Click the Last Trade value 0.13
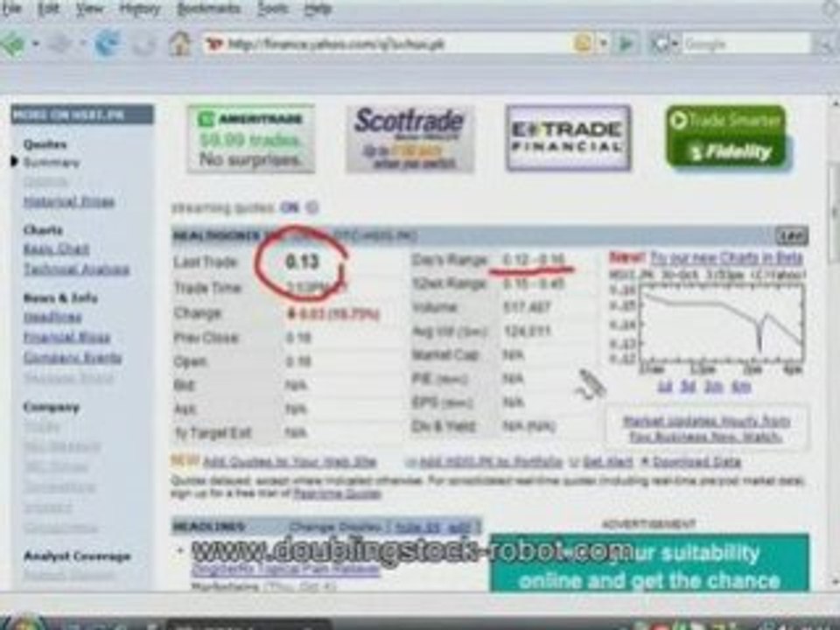Viewport: 840px width, 630px height. [x=303, y=262]
